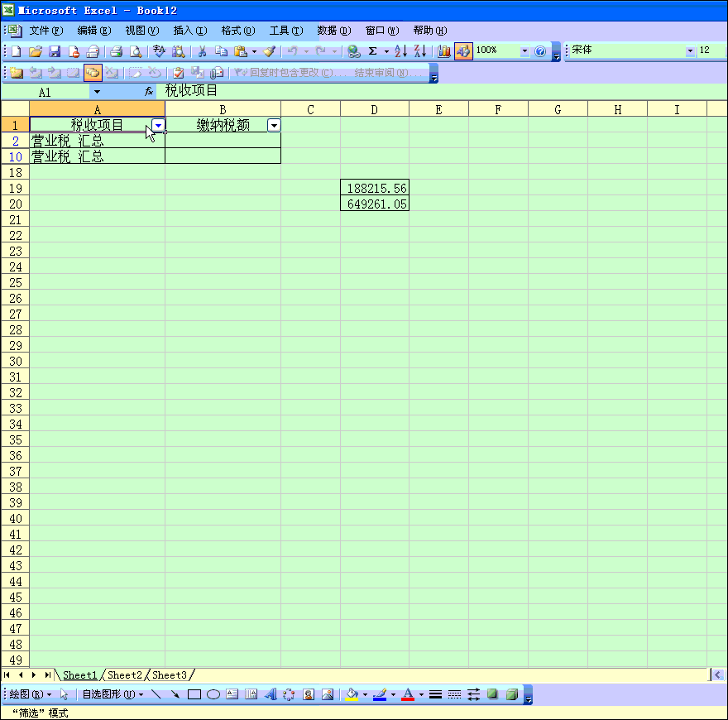Toggle the Select Objects arrow tool

click(65, 694)
